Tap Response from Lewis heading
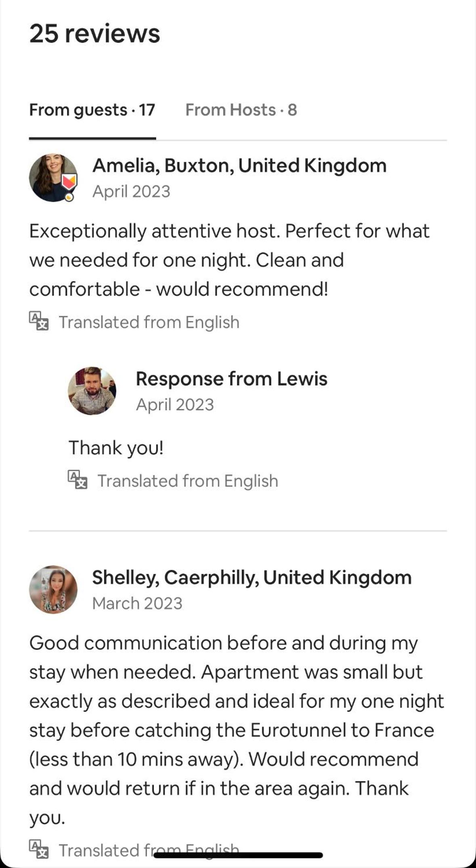The width and height of the screenshot is (476, 868). pyautogui.click(x=231, y=379)
